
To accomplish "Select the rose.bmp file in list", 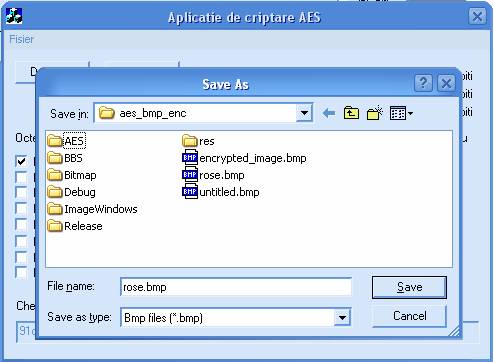I will [213, 175].
